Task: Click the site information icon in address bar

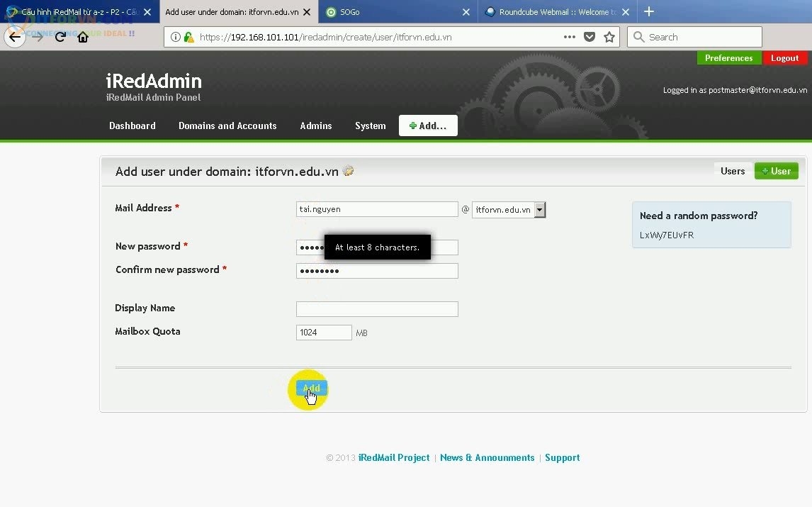Action: point(174,37)
